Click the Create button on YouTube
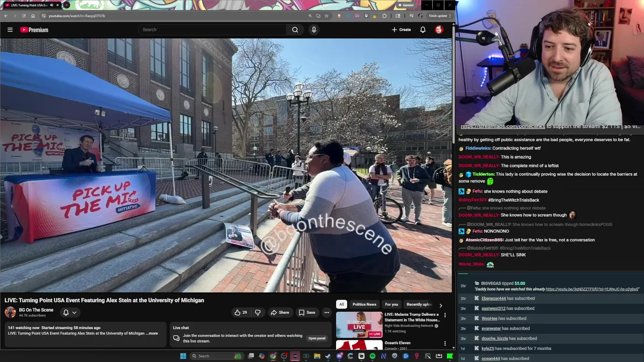Image resolution: width=644 pixels, height=362 pixels. 401,30
